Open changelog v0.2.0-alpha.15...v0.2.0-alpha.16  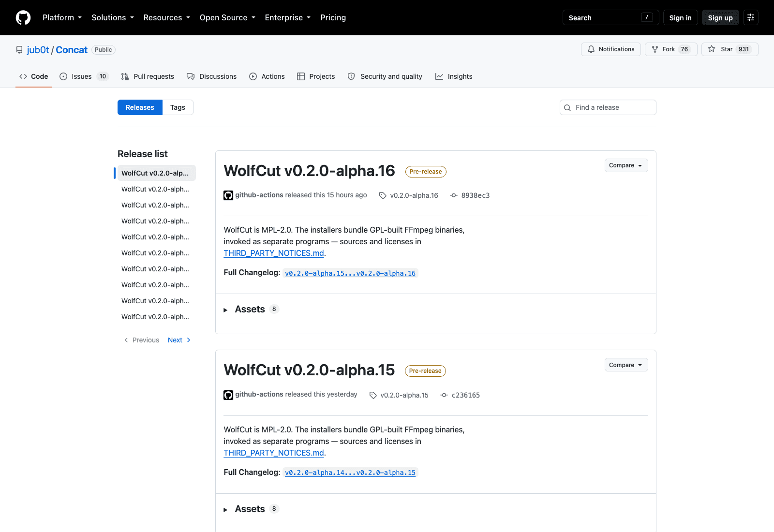(x=350, y=273)
